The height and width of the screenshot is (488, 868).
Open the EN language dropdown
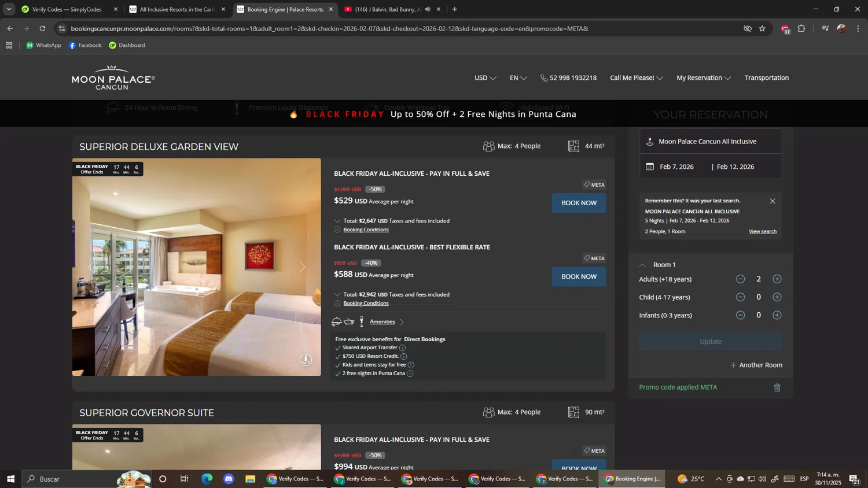coord(518,78)
